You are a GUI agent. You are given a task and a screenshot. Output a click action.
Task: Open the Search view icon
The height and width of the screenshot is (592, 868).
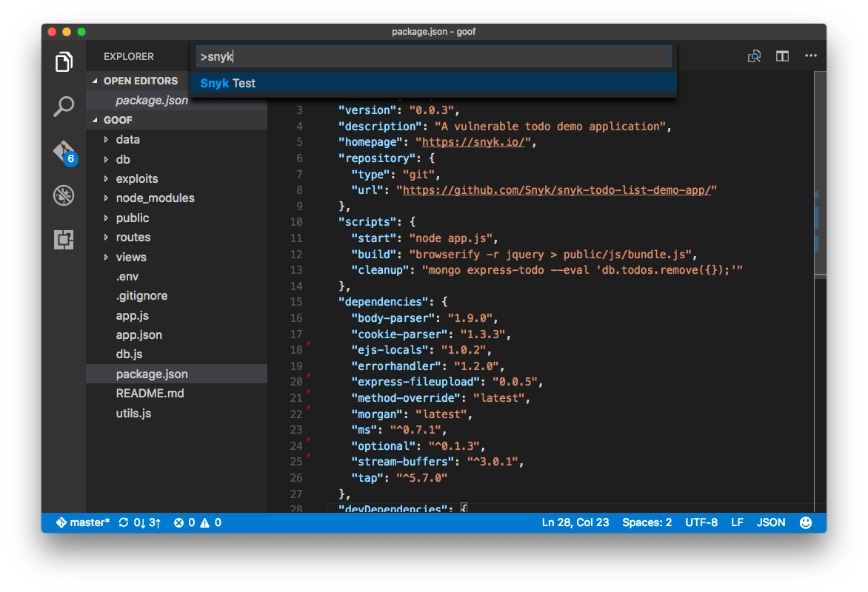[x=64, y=106]
